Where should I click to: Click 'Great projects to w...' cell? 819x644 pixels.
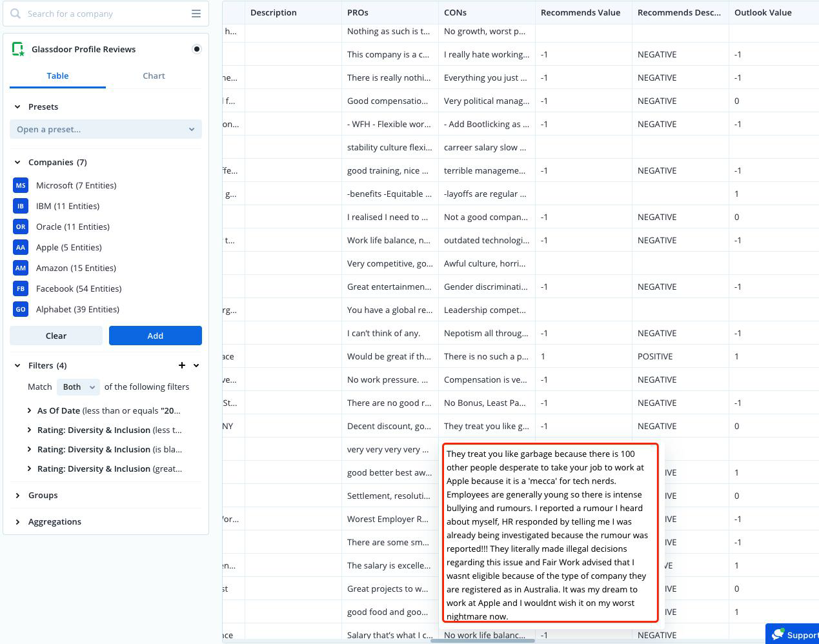click(390, 589)
